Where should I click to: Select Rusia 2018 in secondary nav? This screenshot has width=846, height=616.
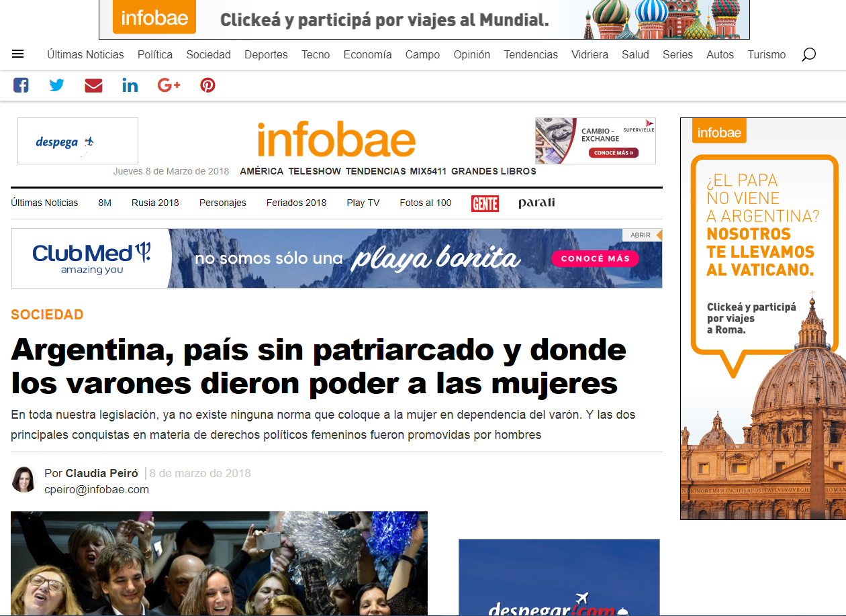(x=155, y=203)
